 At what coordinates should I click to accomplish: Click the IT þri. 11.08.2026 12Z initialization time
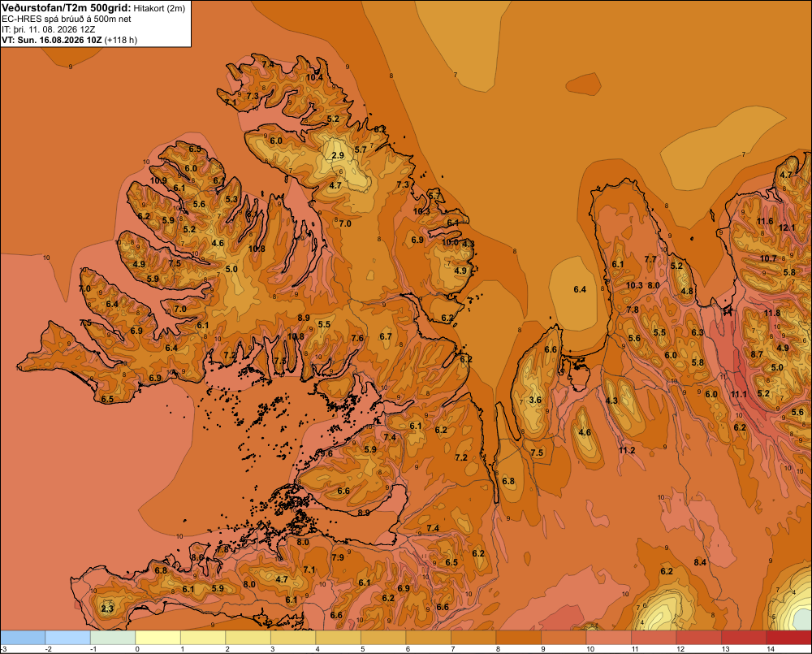48,29
